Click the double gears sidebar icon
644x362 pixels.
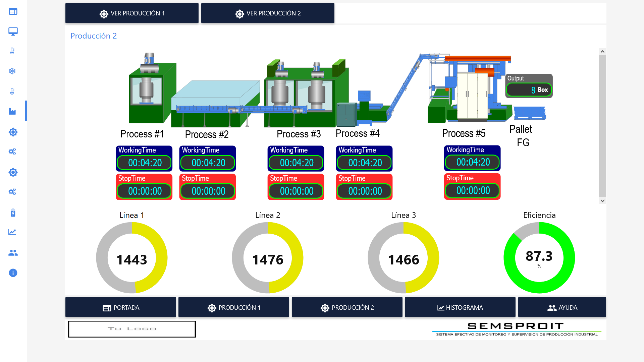pos(12,152)
